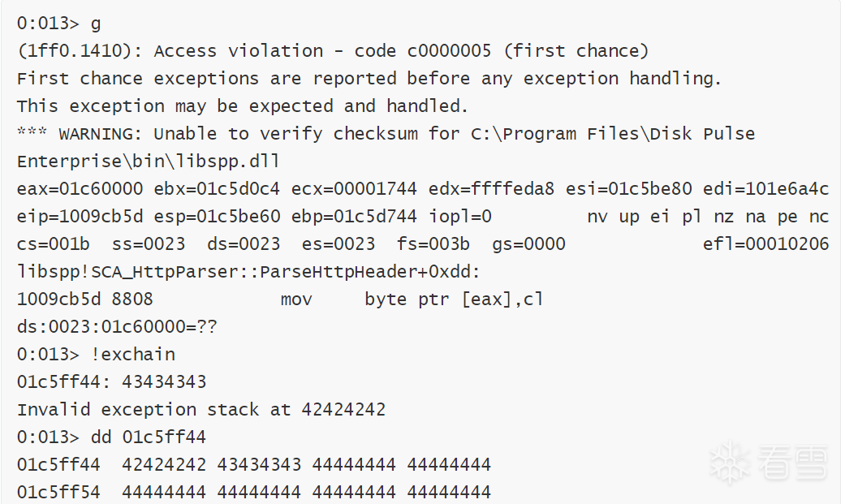Click the 'dd 01c5ff44' command
Image resolution: width=845 pixels, height=504 pixels.
(148, 437)
